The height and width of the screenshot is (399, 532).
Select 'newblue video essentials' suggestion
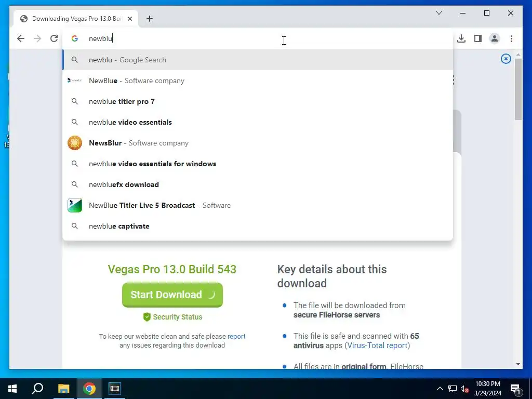point(258,122)
